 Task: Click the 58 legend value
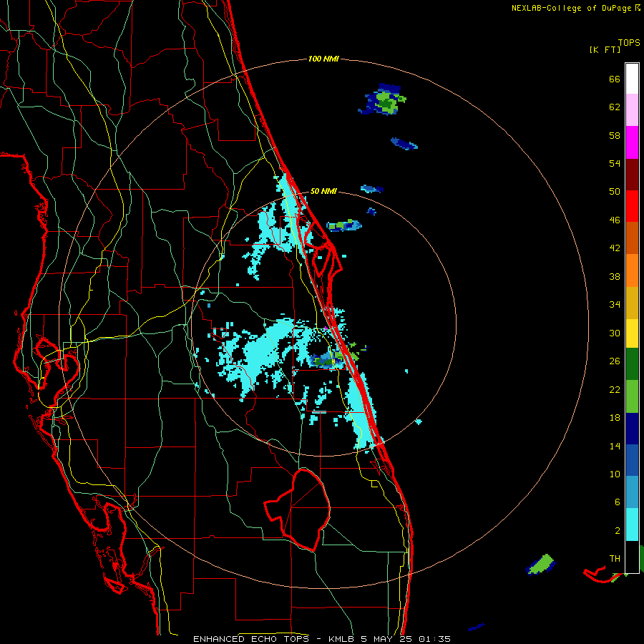pos(615,135)
